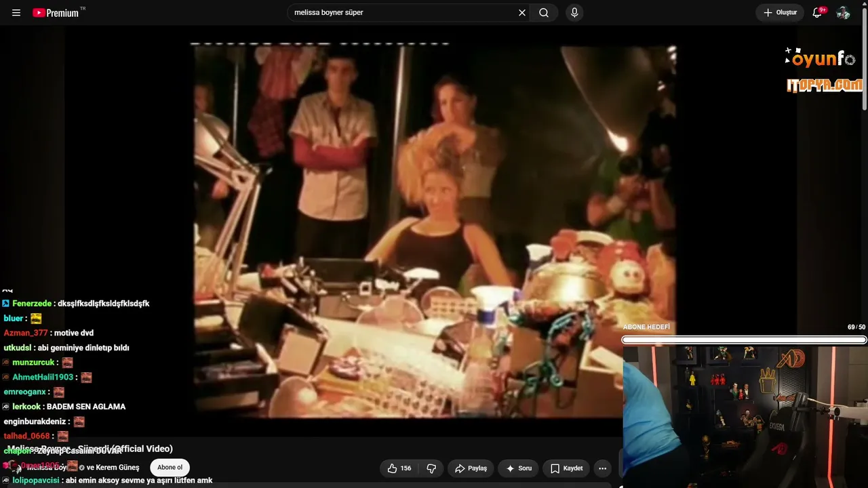Click the streamer webcam feed
The image size is (868, 488).
click(745, 417)
